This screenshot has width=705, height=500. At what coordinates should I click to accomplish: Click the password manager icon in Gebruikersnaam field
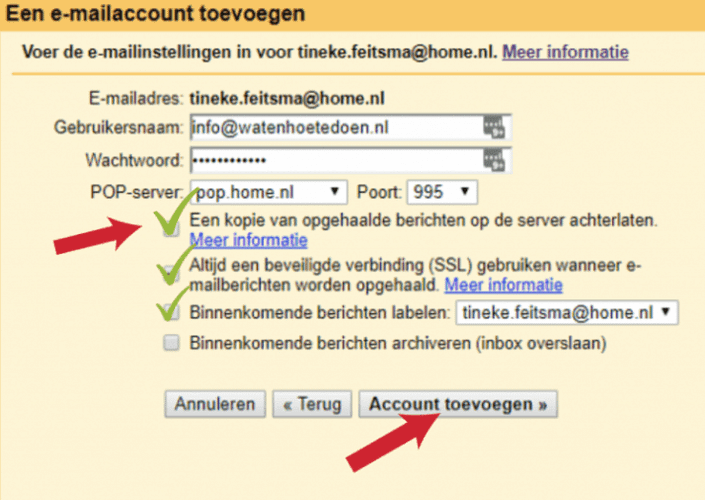(494, 127)
